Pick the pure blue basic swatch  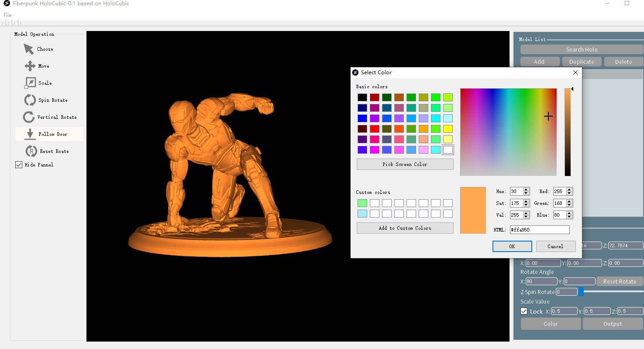click(x=362, y=118)
